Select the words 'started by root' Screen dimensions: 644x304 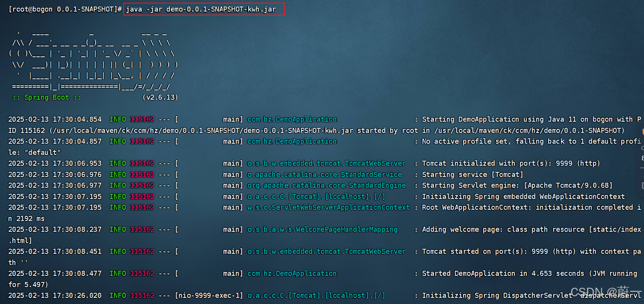pos(387,131)
